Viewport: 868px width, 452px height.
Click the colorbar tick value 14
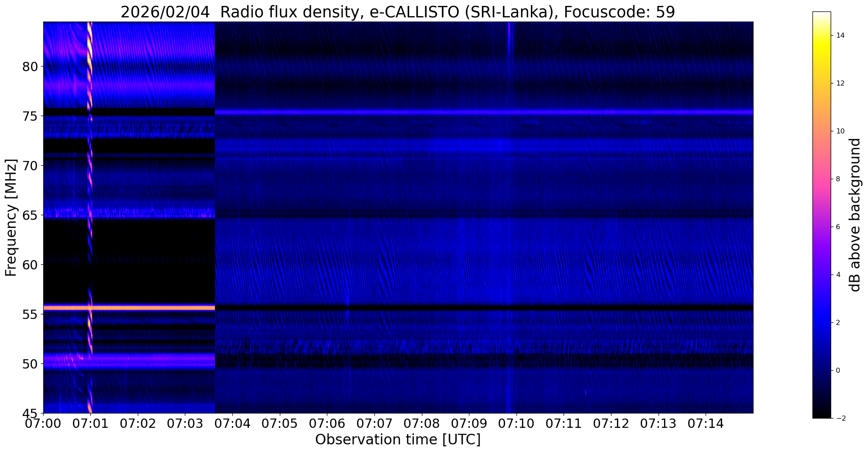[x=840, y=36]
